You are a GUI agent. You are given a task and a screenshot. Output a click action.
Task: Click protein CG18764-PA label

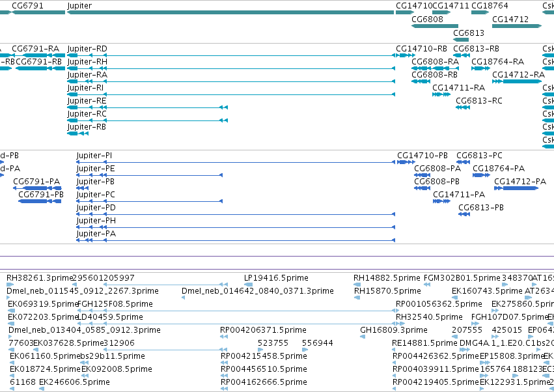click(499, 169)
